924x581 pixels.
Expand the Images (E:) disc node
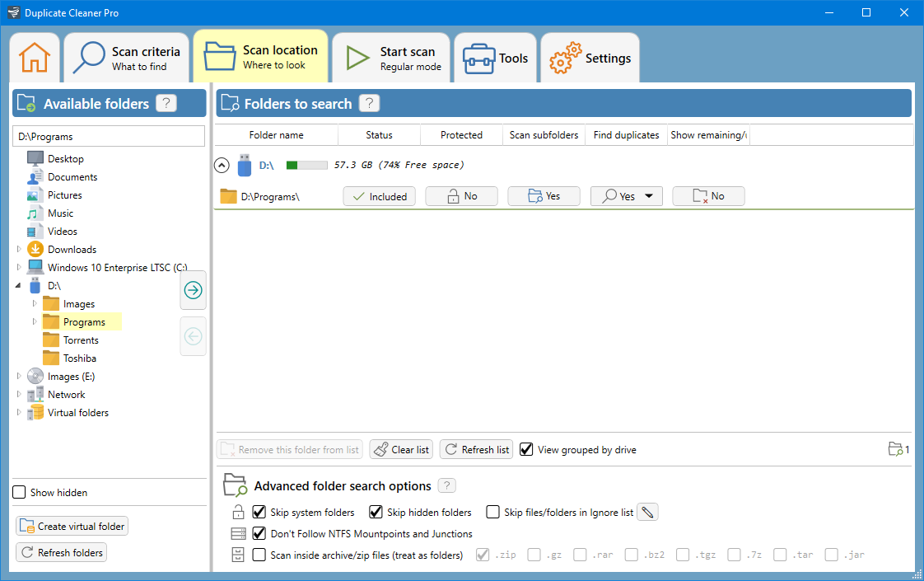click(19, 376)
